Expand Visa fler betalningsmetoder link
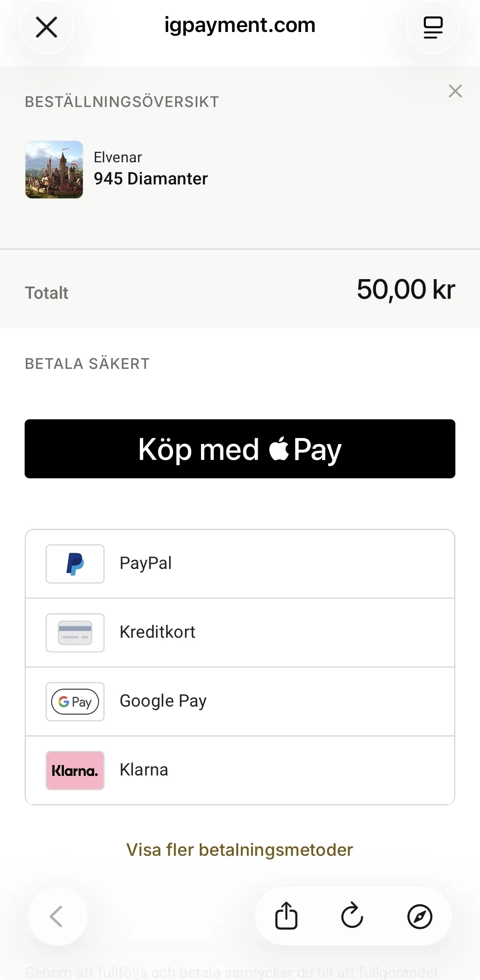480x980 pixels. click(x=240, y=850)
